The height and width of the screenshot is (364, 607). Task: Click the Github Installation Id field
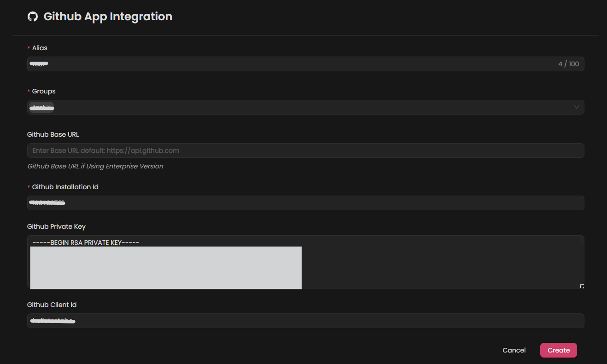point(305,203)
